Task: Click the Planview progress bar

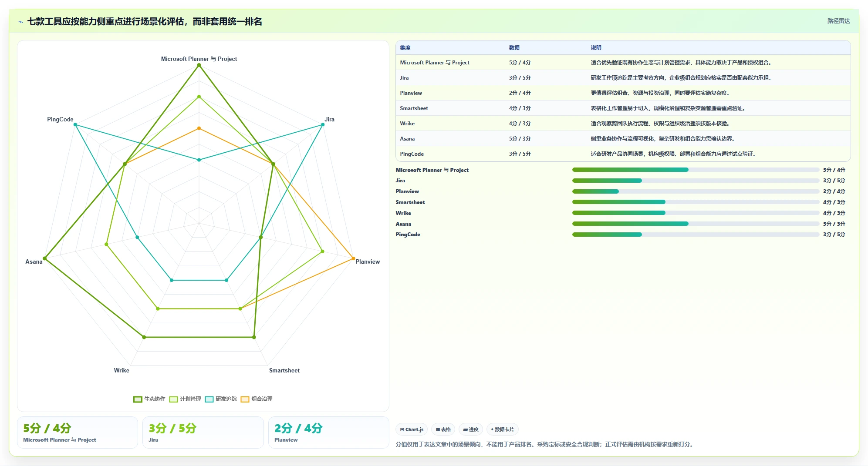Action: 696,191
